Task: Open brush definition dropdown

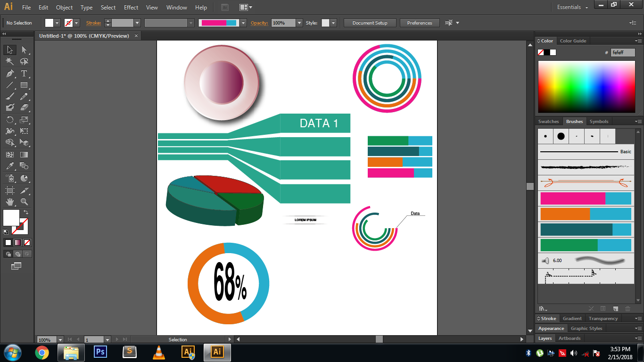Action: pos(243,23)
